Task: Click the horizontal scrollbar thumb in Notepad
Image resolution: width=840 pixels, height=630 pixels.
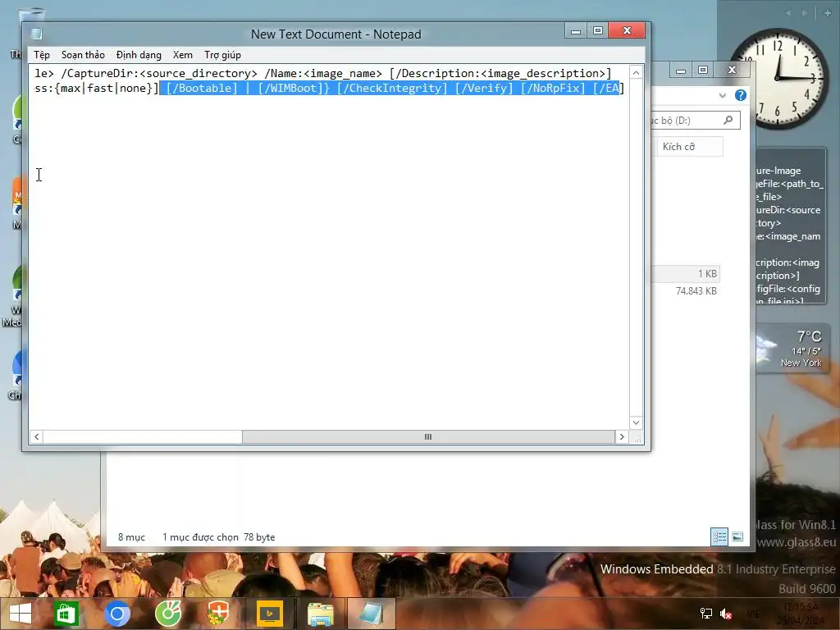Action: pos(428,436)
